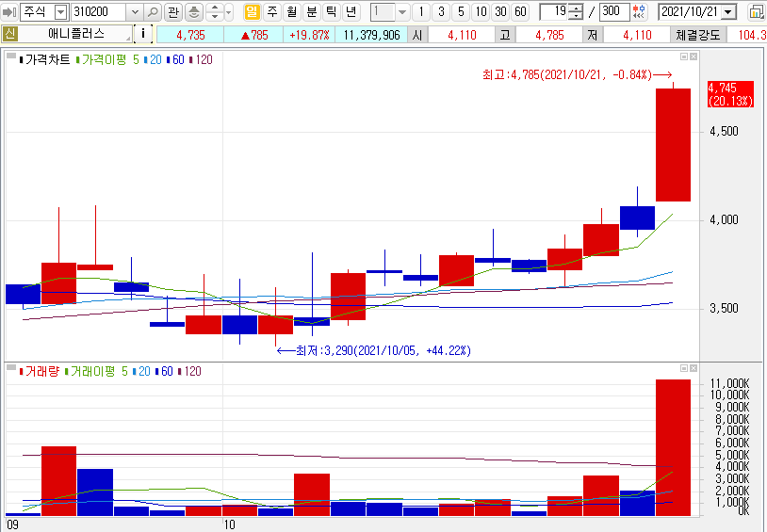Open the 주식 market type dropdown
The width and height of the screenshot is (767, 532).
(x=60, y=11)
